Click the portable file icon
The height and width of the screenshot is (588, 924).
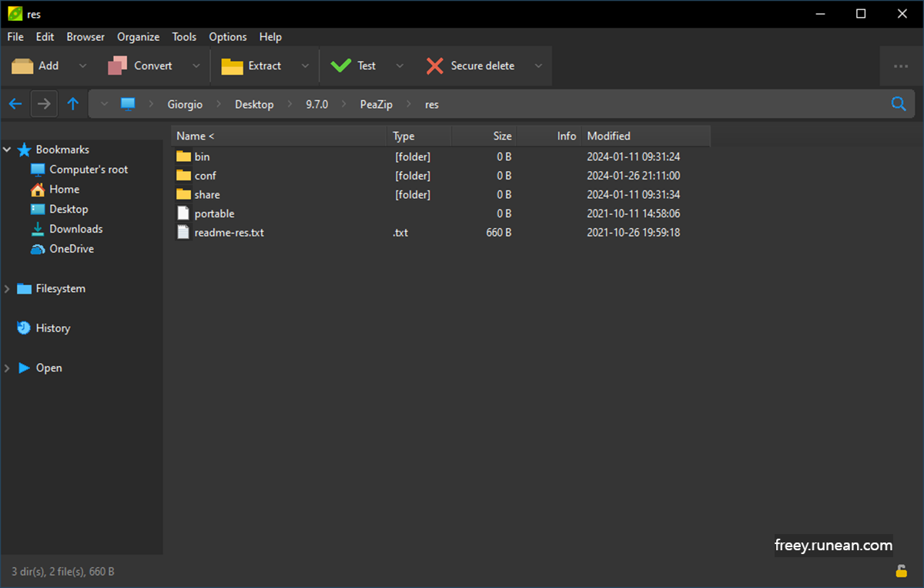[183, 213]
